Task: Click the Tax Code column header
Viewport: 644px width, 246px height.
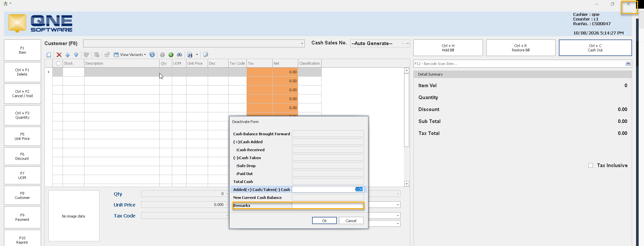Action: [x=238, y=63]
